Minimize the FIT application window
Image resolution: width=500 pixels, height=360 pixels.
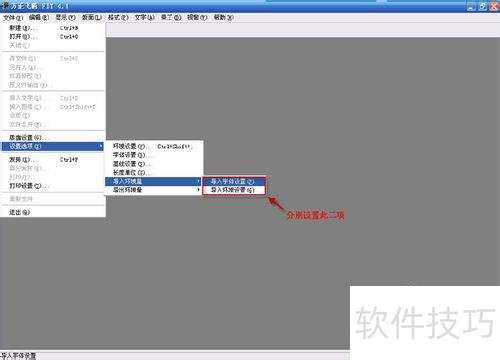pos(471,6)
